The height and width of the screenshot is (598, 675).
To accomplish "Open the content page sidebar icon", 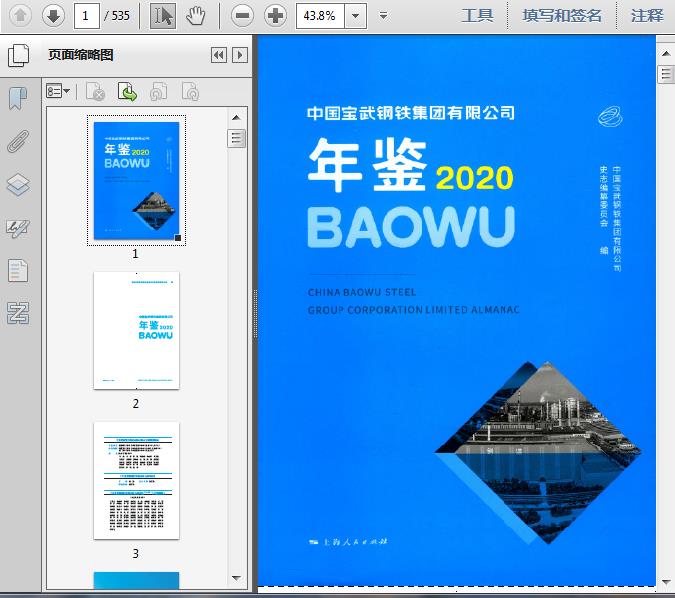I will [18, 271].
